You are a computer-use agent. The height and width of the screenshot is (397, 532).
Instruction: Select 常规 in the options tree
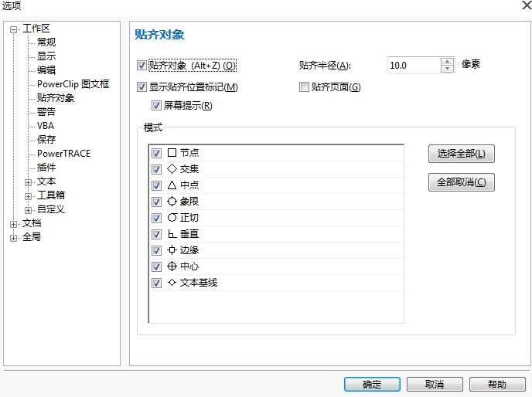pyautogui.click(x=46, y=42)
